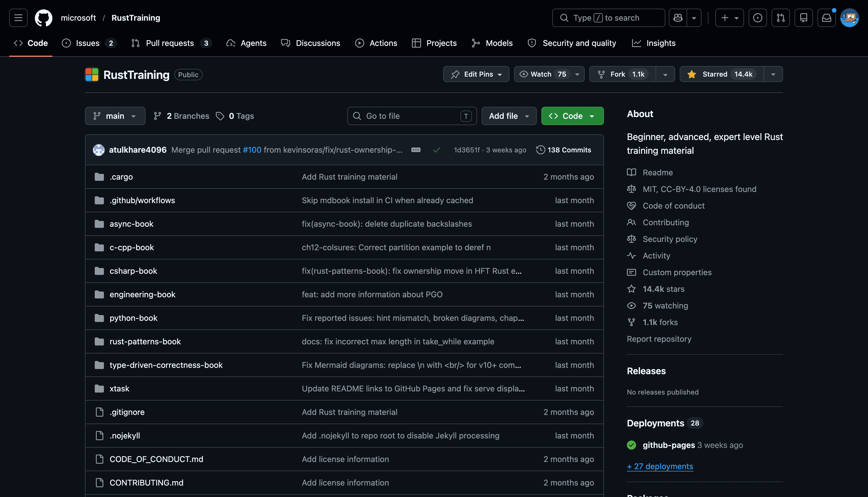Expand the commit message ellipsis
Image resolution: width=868 pixels, height=497 pixels.
(x=416, y=150)
